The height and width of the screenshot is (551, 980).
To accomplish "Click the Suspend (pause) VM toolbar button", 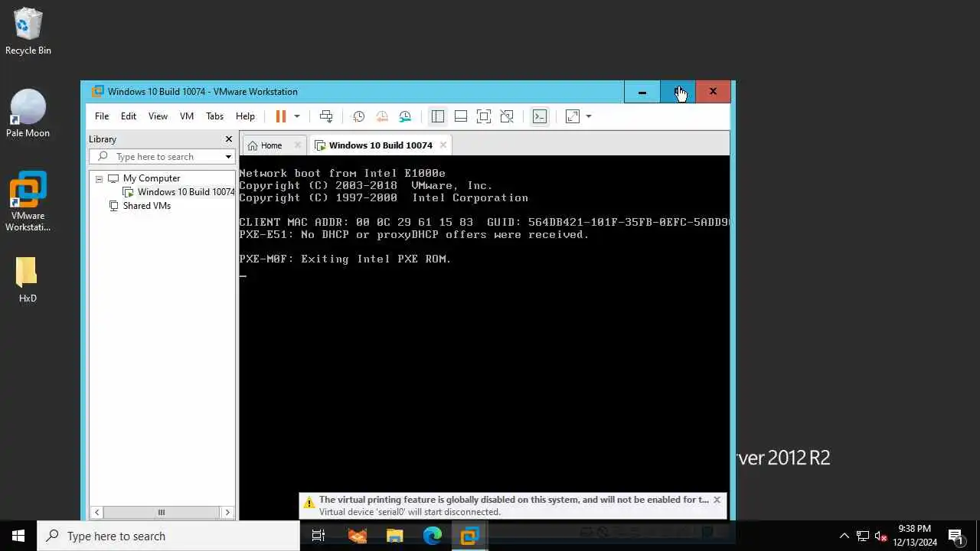I will pos(281,116).
